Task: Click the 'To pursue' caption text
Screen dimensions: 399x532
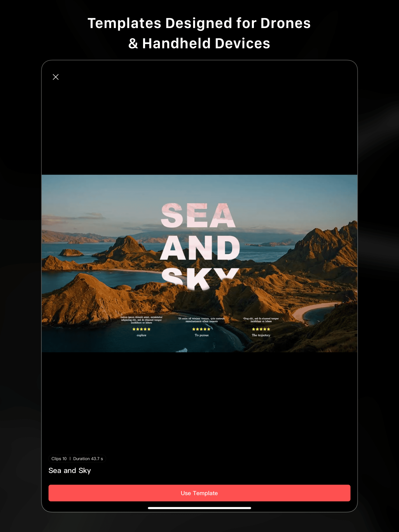Action: pos(202,335)
